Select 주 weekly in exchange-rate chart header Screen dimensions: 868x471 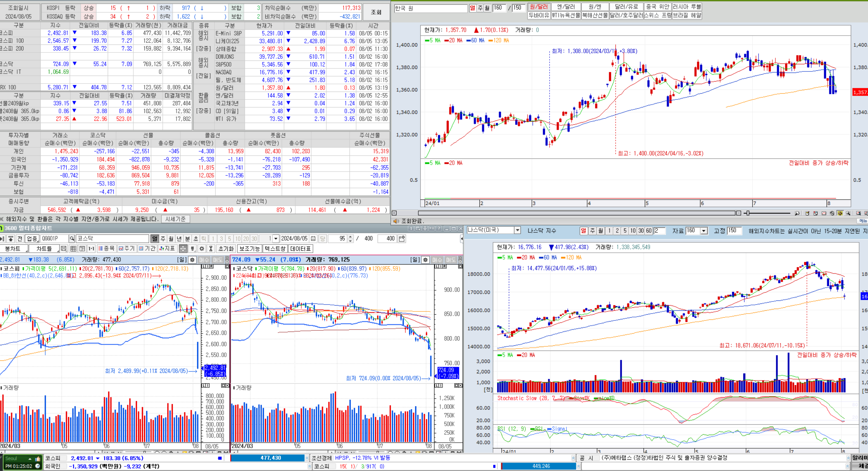pos(480,8)
